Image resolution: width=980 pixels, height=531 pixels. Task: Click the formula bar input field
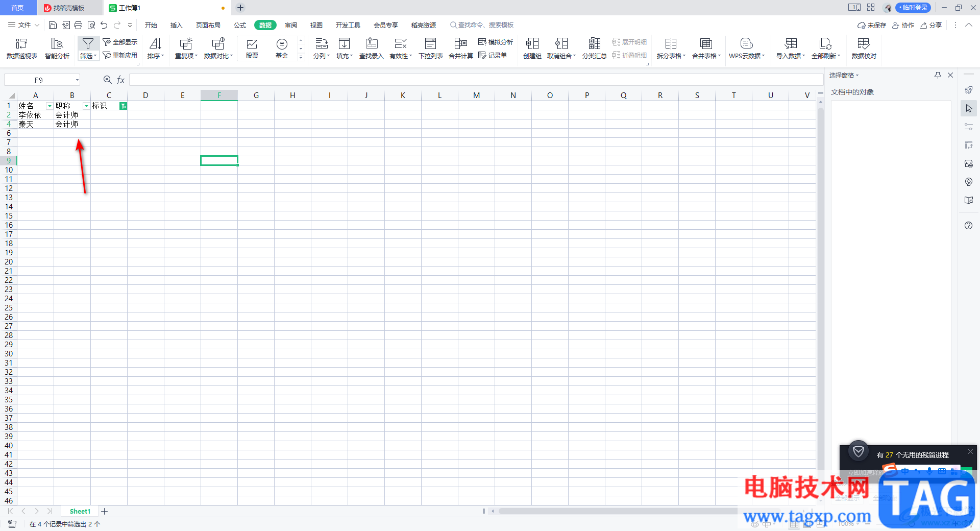(x=476, y=80)
